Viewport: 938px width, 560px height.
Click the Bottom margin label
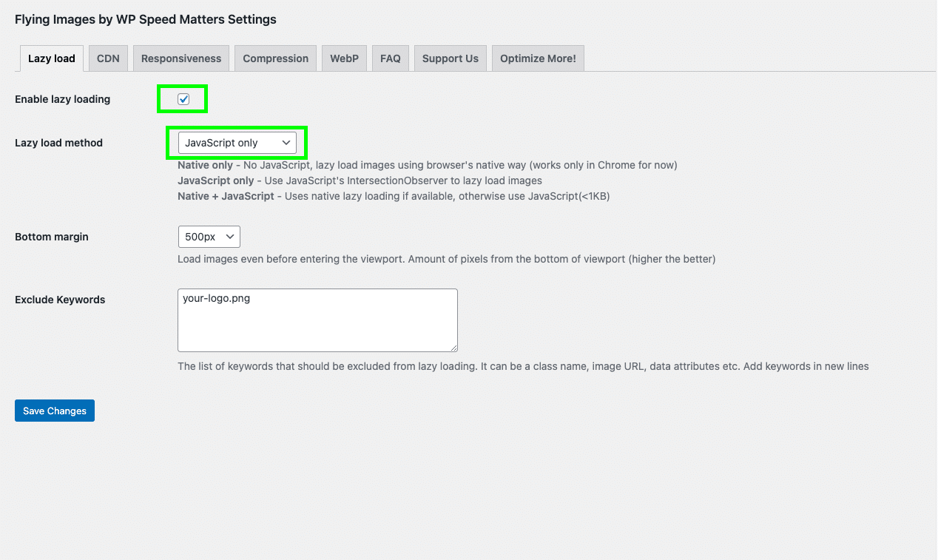click(x=52, y=237)
